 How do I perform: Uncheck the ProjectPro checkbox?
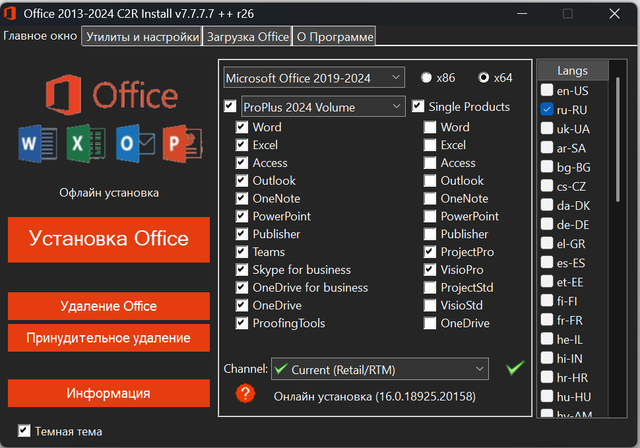430,252
